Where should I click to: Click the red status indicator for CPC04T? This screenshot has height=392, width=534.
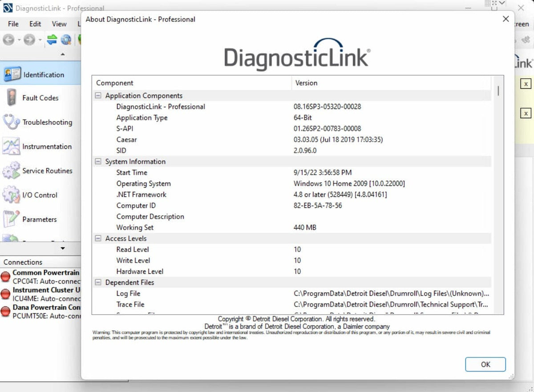click(5, 277)
